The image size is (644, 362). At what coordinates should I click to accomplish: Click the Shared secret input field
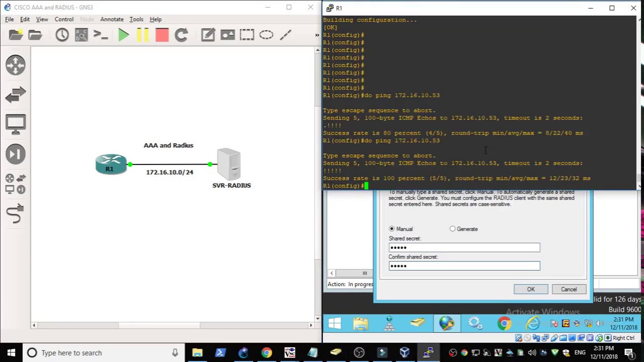pyautogui.click(x=464, y=247)
